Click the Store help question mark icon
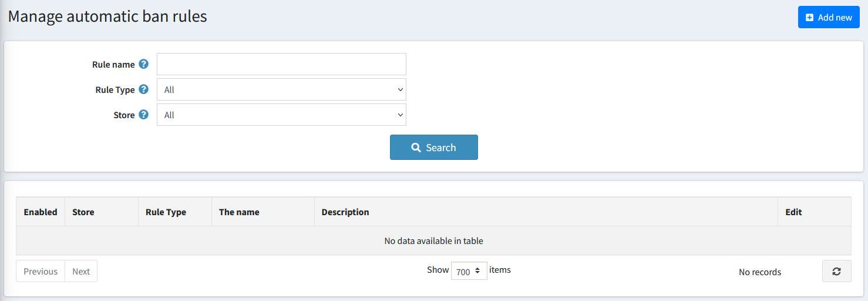 pyautogui.click(x=143, y=115)
